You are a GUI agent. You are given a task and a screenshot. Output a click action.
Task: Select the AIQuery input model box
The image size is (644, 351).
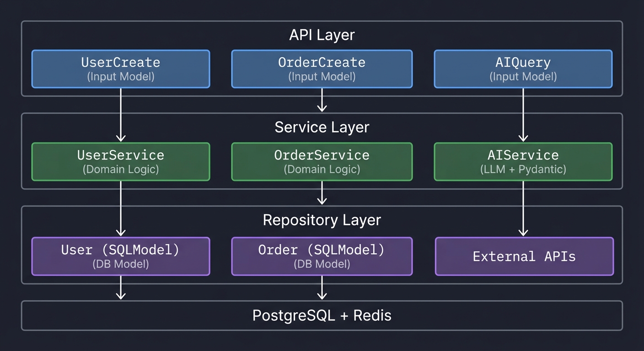[x=523, y=69]
